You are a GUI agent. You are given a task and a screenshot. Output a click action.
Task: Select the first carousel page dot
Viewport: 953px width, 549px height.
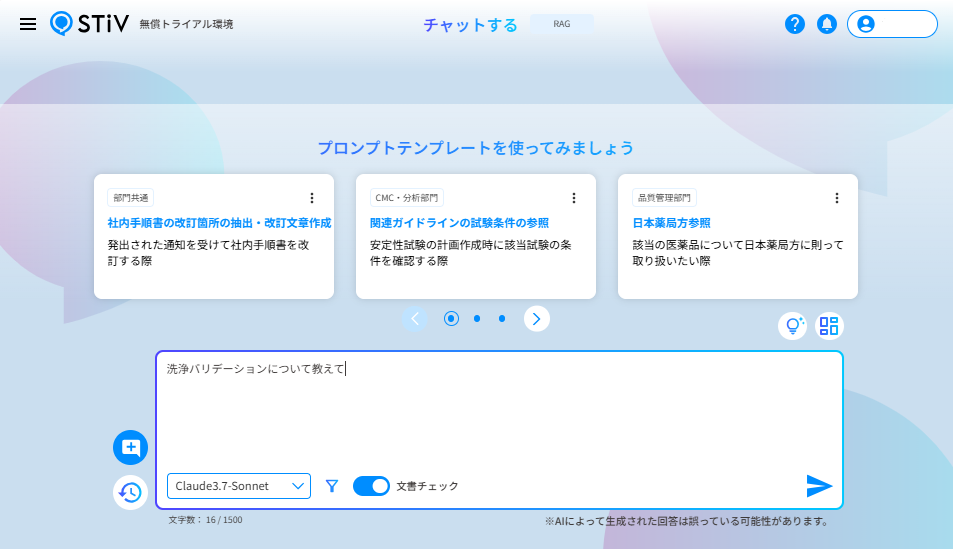[x=451, y=319]
